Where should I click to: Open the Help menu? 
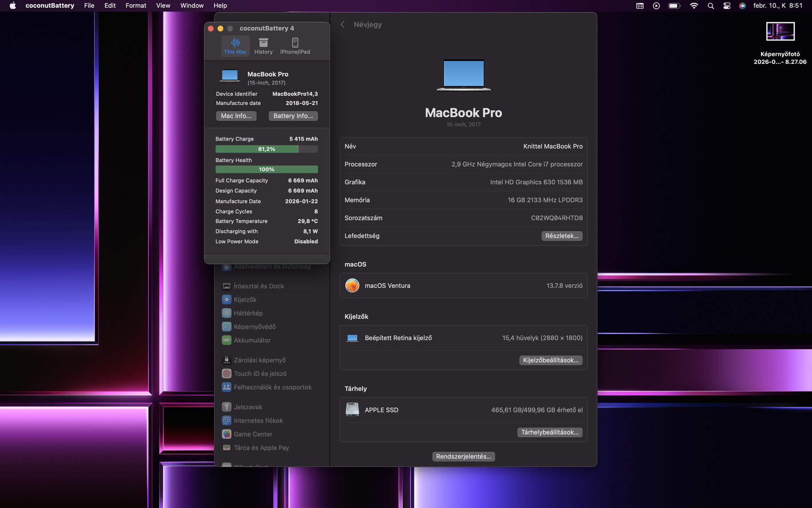pos(220,6)
